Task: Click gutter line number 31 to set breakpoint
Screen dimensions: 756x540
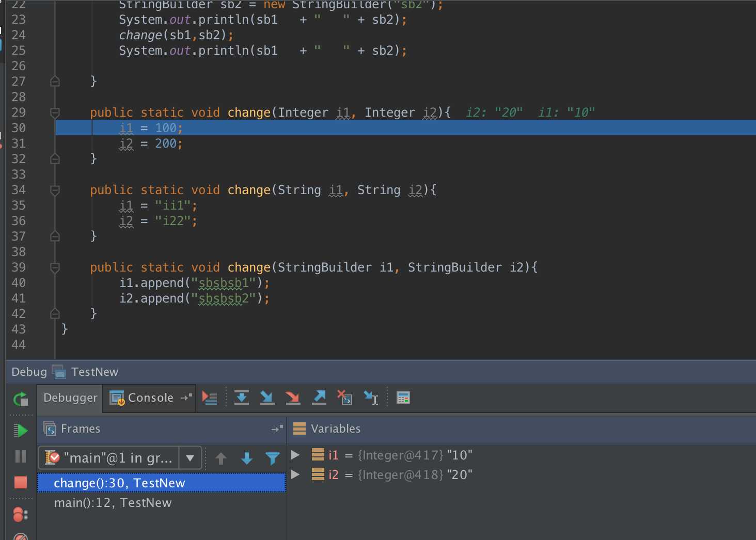Action: [x=19, y=144]
